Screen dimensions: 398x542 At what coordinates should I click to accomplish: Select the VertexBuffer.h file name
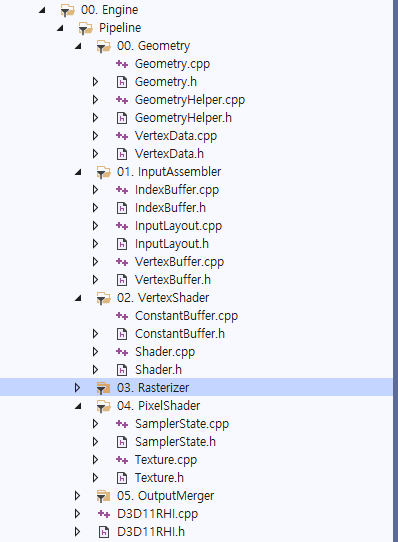point(173,280)
